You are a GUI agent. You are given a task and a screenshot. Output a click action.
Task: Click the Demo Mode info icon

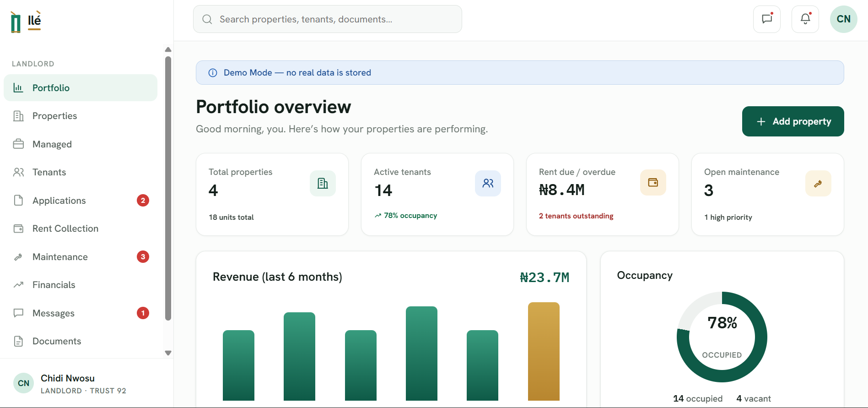213,73
